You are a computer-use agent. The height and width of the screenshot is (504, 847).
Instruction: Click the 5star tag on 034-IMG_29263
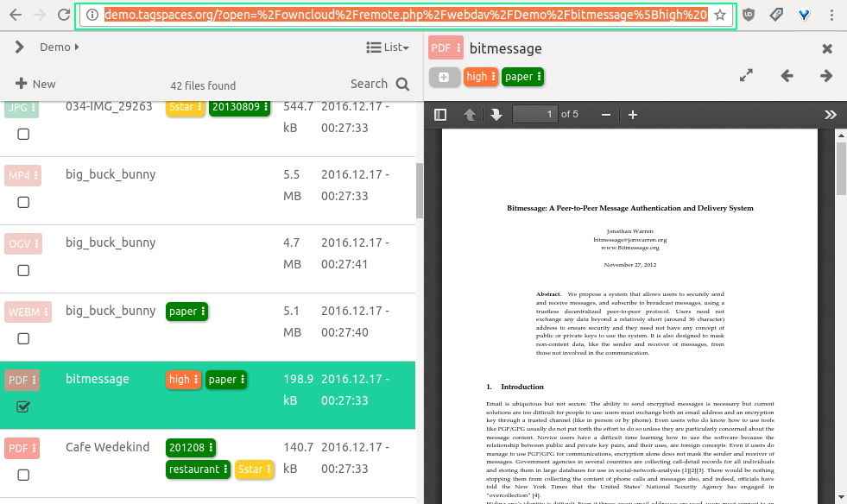click(x=186, y=107)
